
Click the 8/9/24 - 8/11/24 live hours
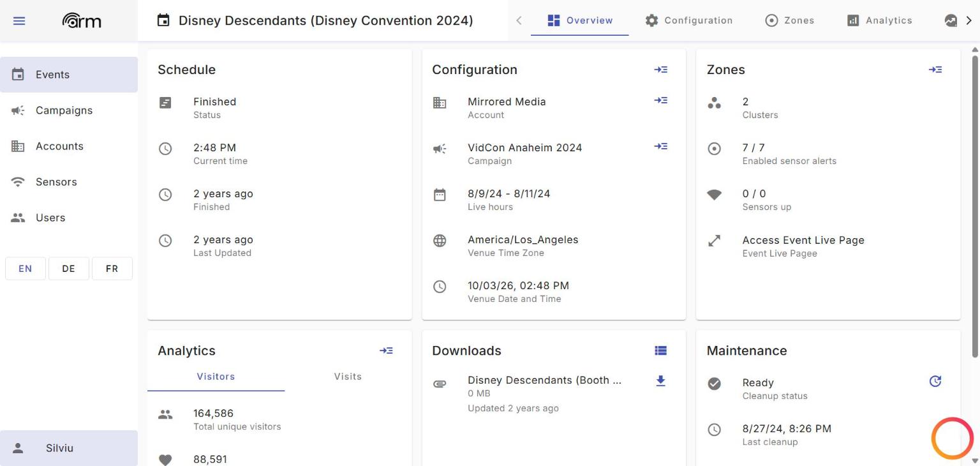point(509,193)
